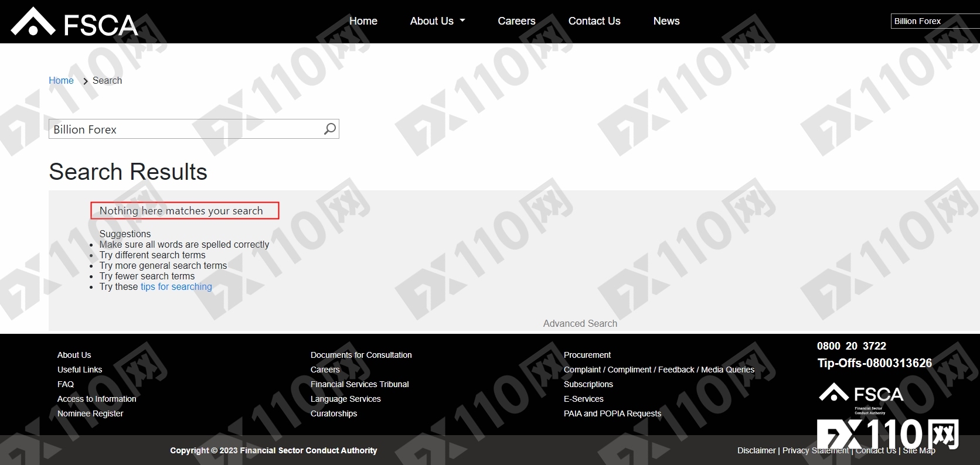This screenshot has width=980, height=465.
Task: Open Procurement footer link
Action: click(587, 355)
